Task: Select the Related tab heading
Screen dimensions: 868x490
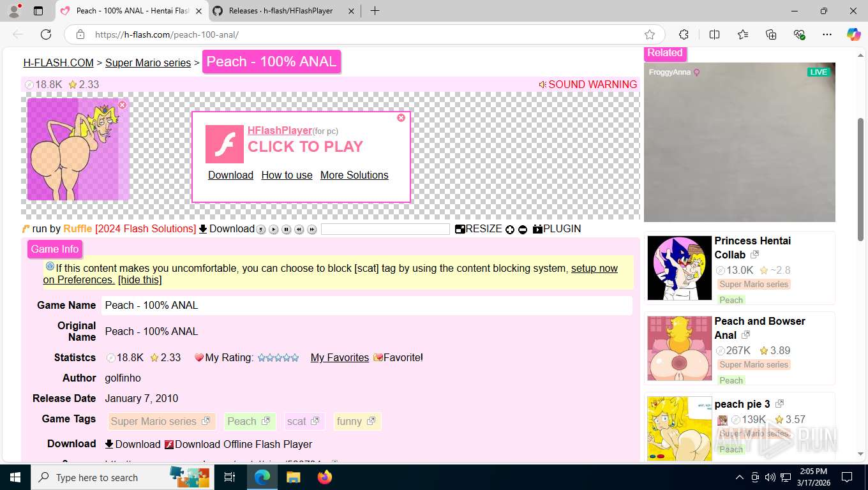Action: click(665, 53)
